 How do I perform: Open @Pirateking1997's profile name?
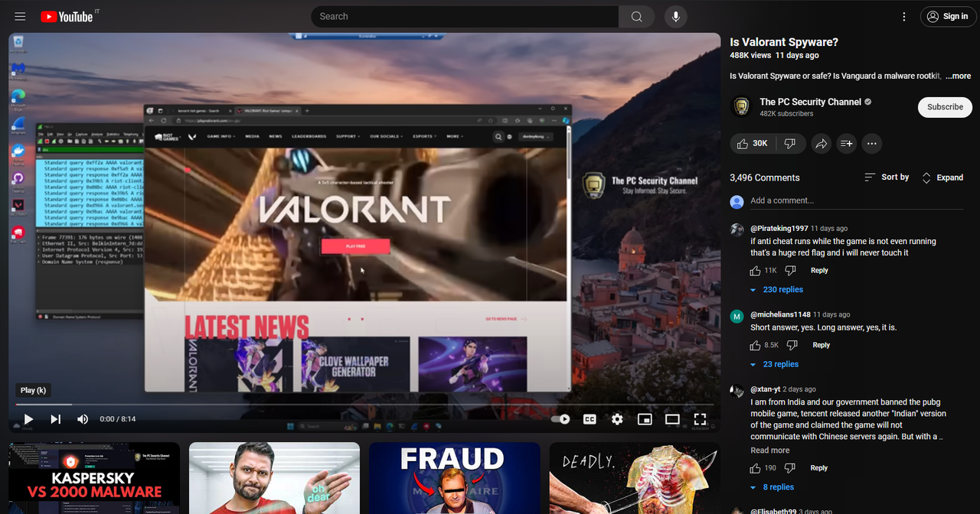pos(779,229)
